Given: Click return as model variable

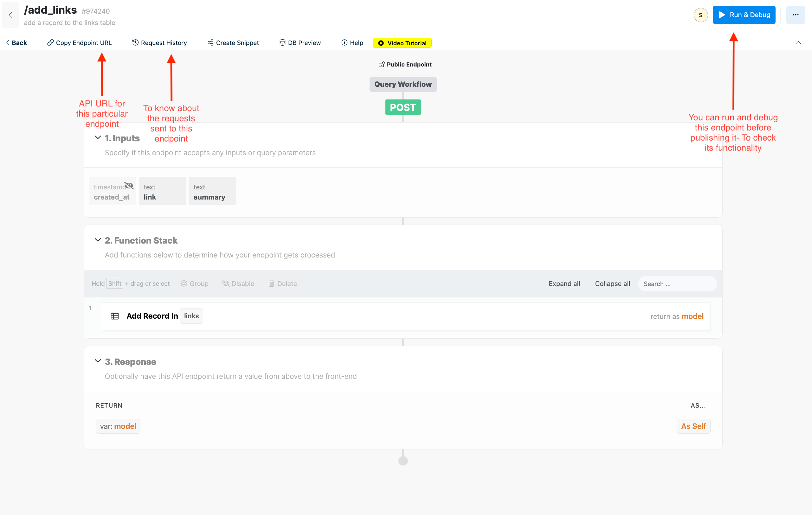Looking at the screenshot, I should 677,316.
